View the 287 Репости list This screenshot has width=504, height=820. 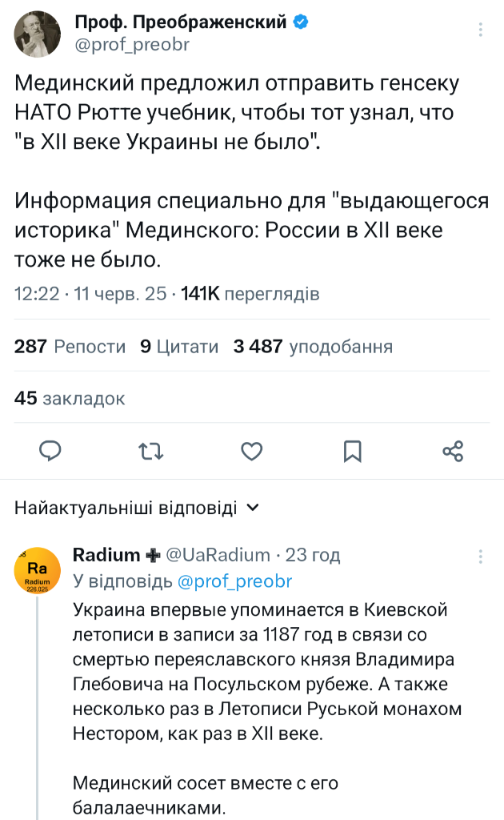coord(70,347)
